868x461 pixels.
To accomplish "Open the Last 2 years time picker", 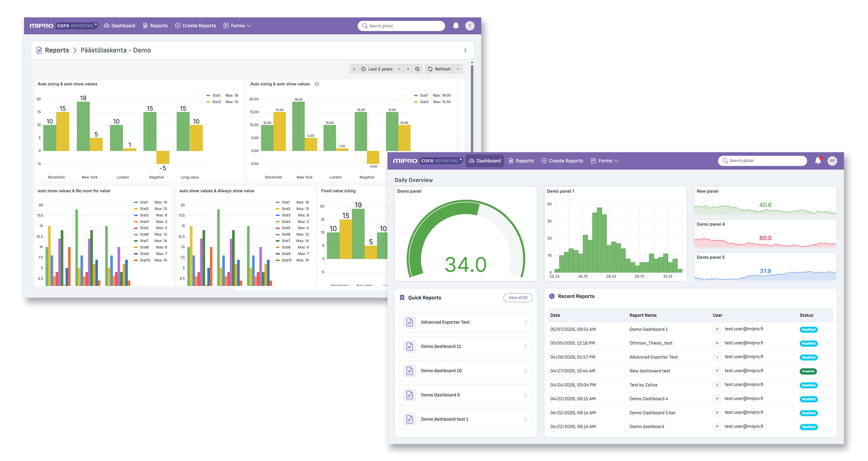I will [381, 69].
